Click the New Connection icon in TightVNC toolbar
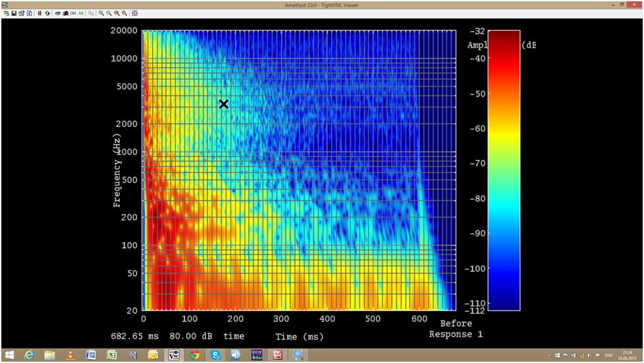 tap(7, 13)
